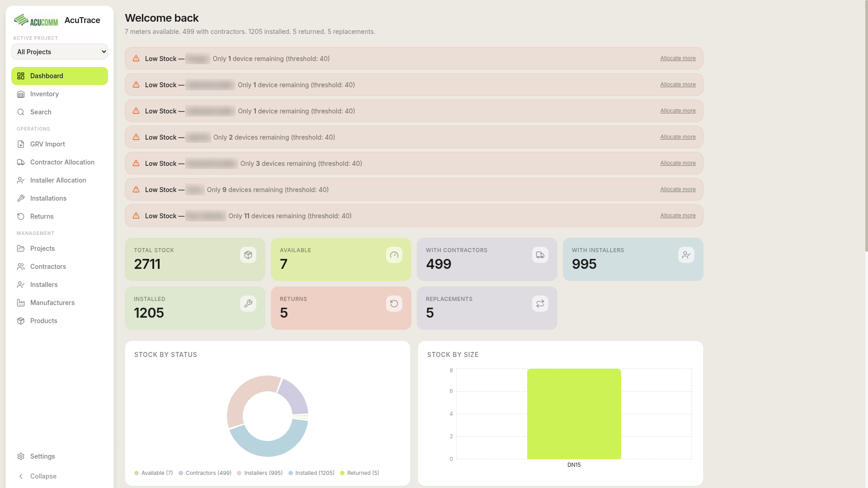Open the Contractor Allocation page

coord(60,162)
